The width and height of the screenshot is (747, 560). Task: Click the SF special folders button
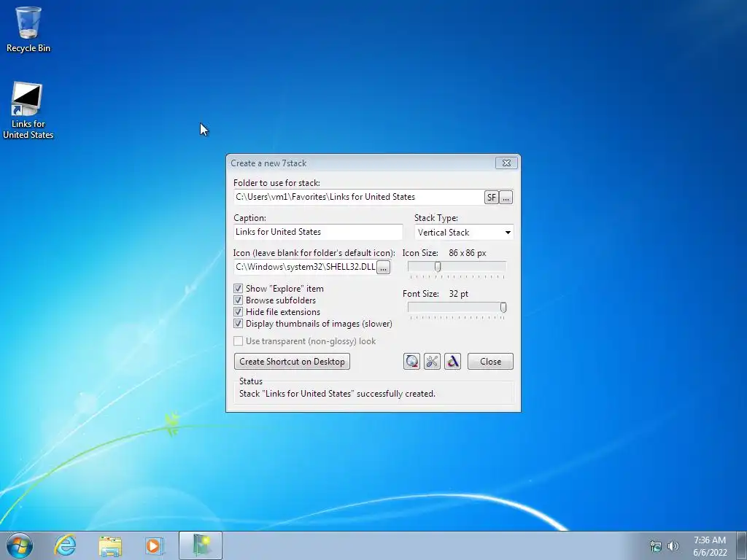[491, 197]
